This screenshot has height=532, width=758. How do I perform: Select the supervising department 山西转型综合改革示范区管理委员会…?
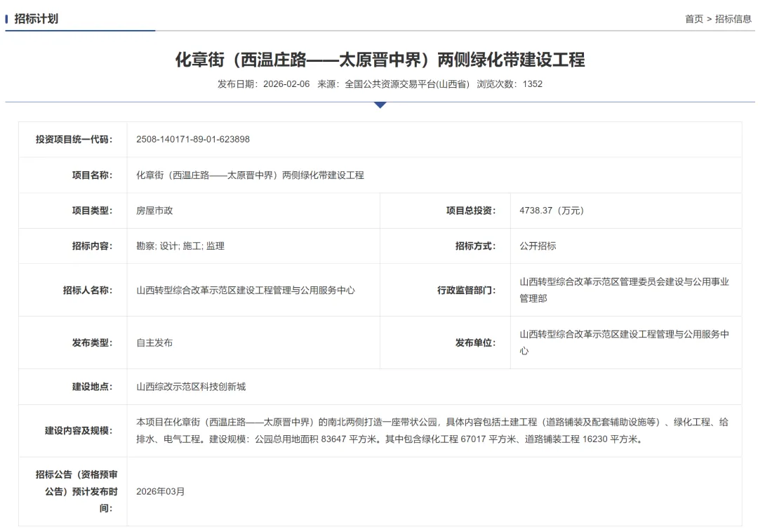(x=624, y=290)
